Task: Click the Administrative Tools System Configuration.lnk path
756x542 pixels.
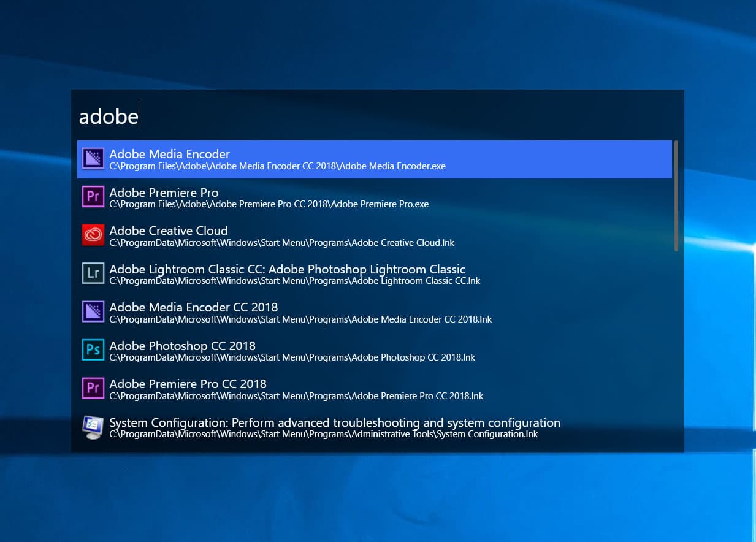Action: [323, 435]
